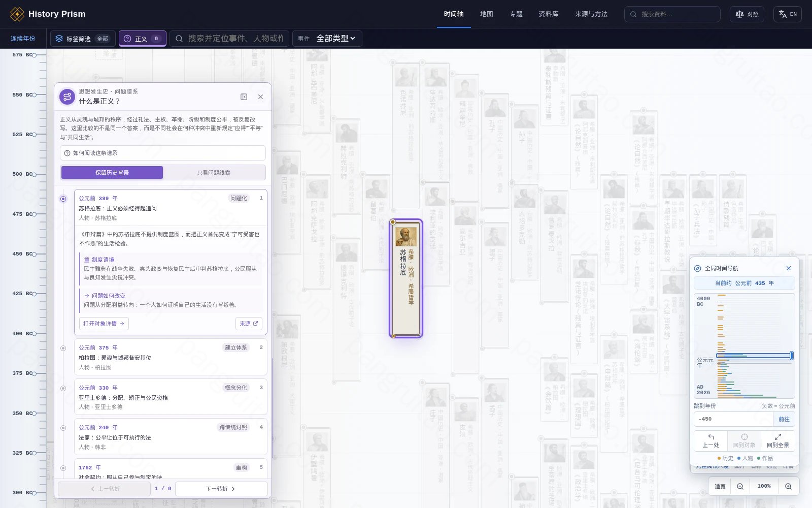Viewport: 812px width, 508px height.
Task: Click the 跳到年份 input field
Action: (733, 419)
